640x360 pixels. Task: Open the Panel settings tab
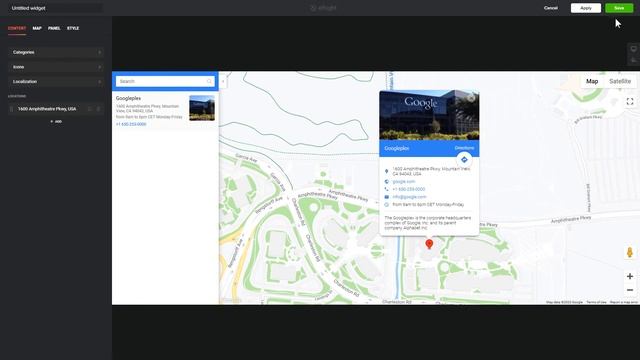coord(54,28)
